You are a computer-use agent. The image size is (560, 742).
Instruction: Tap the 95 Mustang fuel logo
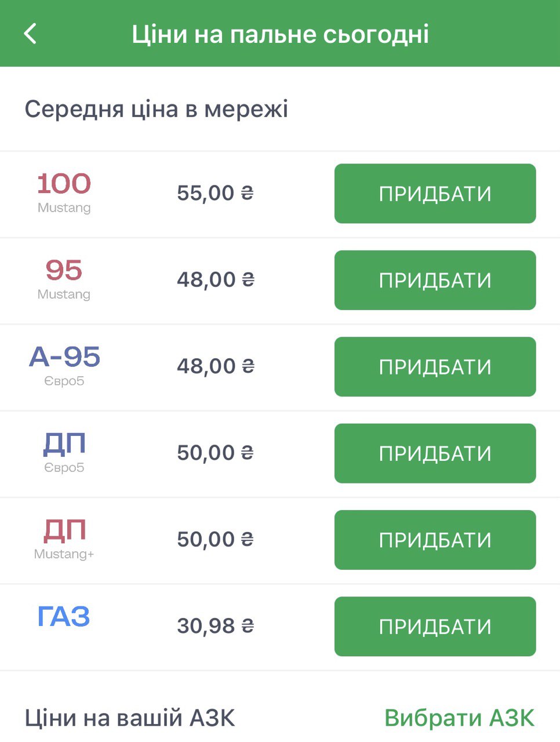[x=64, y=278]
